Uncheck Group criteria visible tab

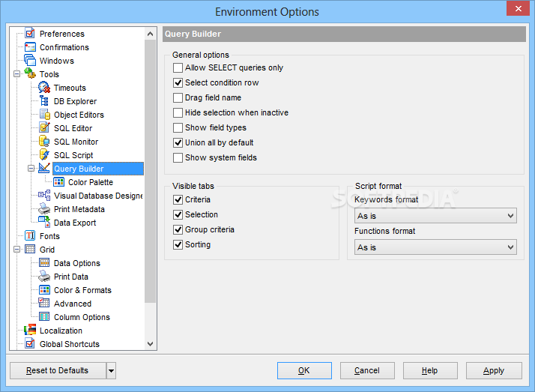pyautogui.click(x=178, y=230)
